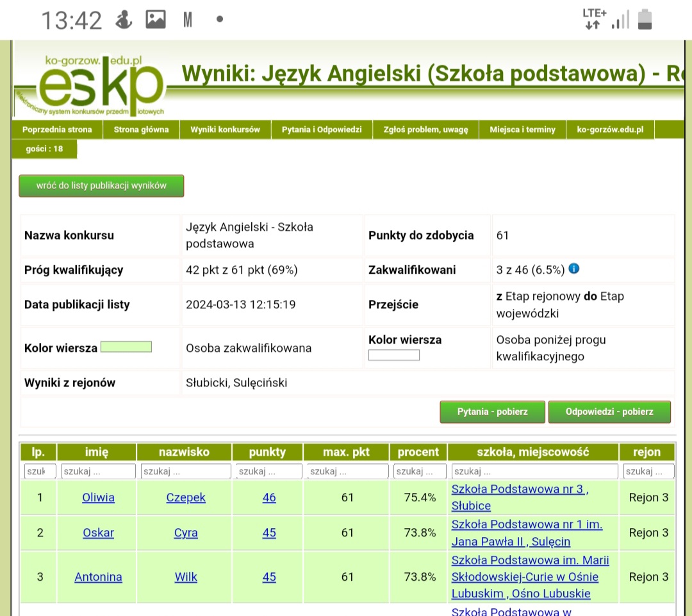692x616 pixels.
Task: Open the Oliwia name link
Action: tap(98, 497)
